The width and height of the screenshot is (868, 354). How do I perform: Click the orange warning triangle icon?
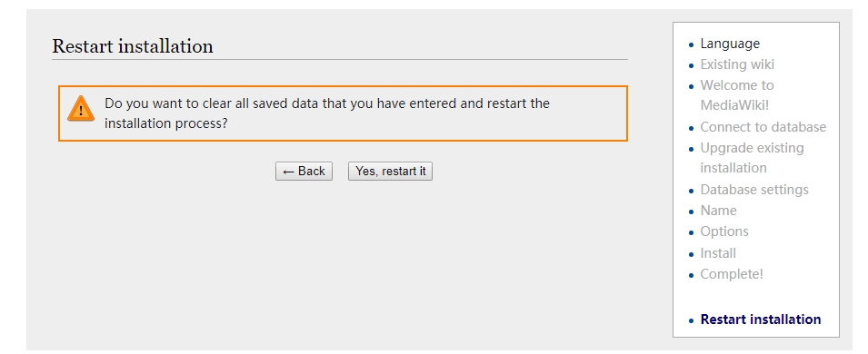click(x=81, y=108)
